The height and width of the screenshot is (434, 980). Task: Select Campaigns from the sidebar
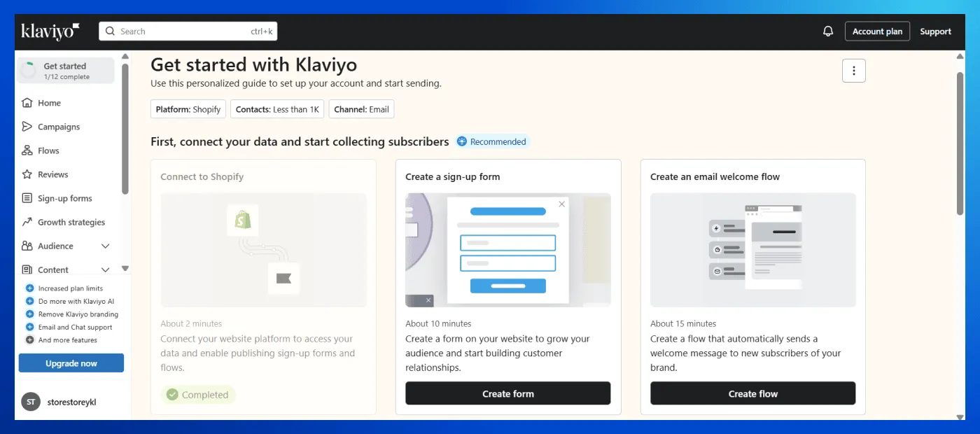(x=59, y=127)
